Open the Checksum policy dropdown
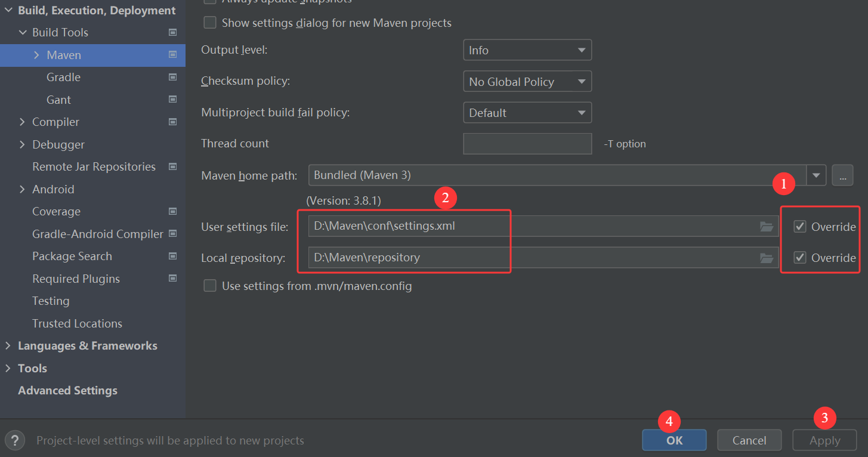This screenshot has width=868, height=457. (527, 81)
